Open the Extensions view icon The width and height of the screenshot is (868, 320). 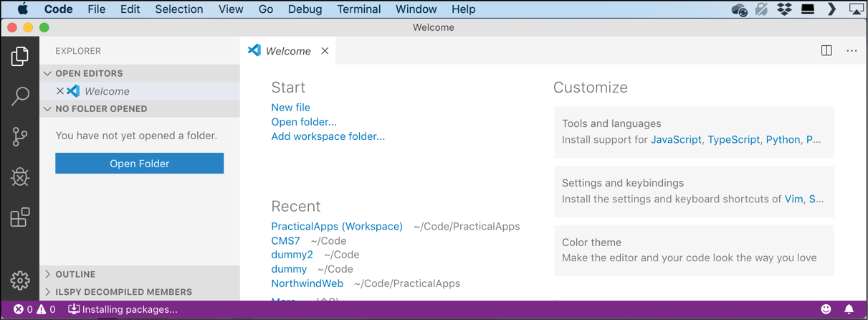tap(20, 217)
